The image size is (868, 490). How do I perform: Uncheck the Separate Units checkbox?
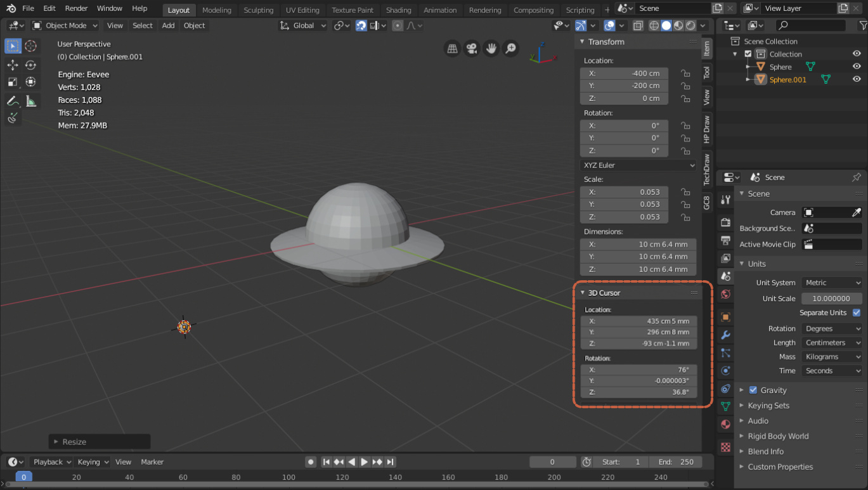pos(857,313)
